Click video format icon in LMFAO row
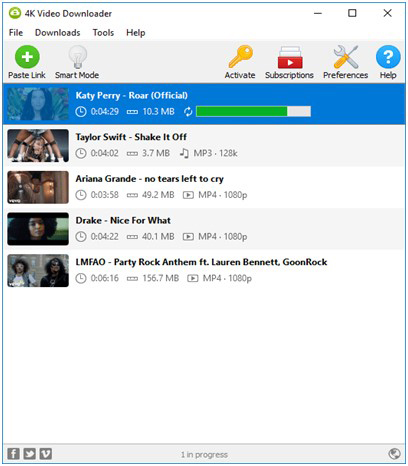The width and height of the screenshot is (408, 466). 193,278
